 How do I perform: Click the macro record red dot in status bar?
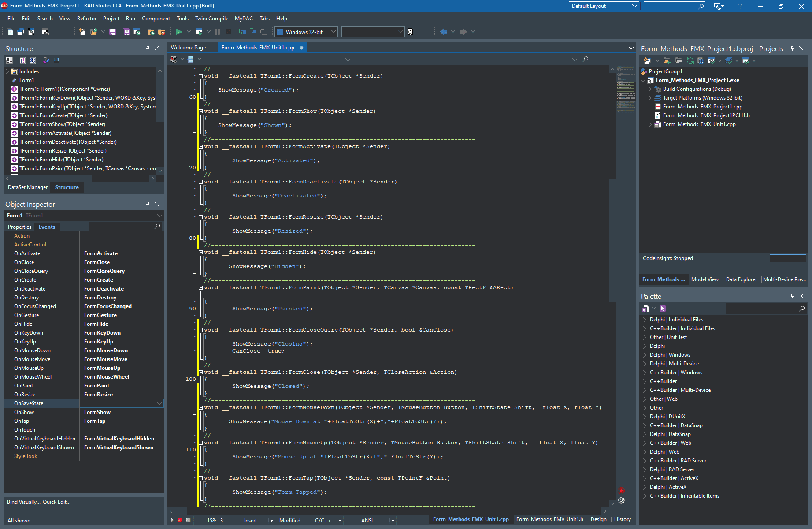[x=180, y=520]
